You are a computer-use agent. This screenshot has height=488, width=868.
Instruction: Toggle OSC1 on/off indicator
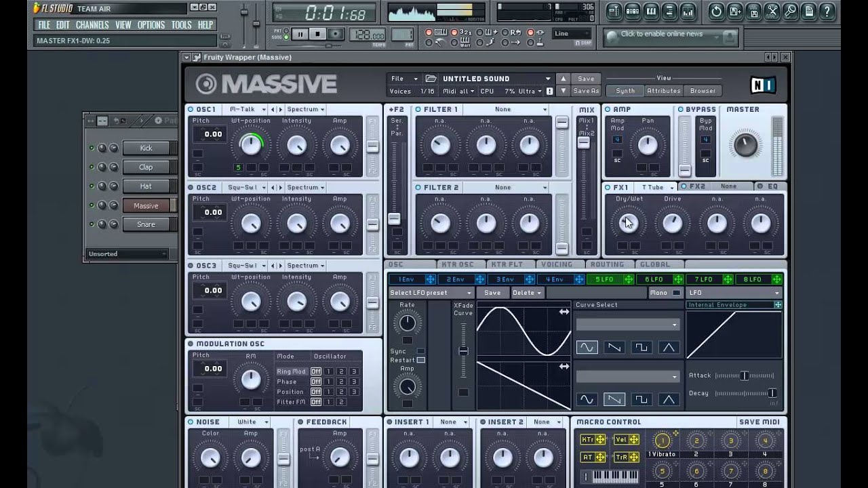pyautogui.click(x=191, y=109)
